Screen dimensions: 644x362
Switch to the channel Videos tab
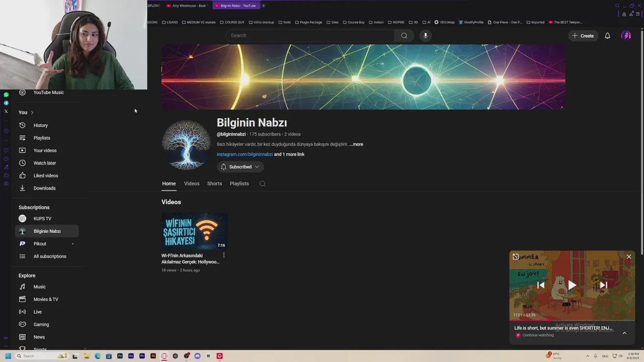pos(192,184)
